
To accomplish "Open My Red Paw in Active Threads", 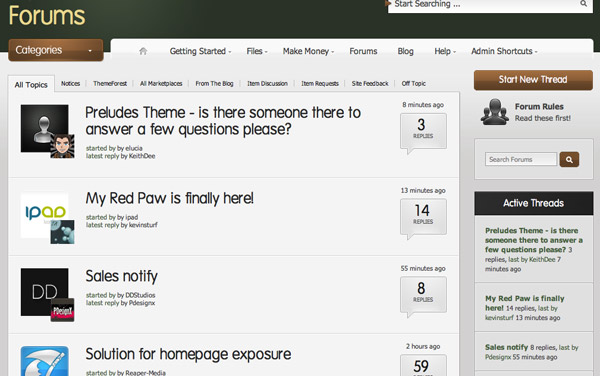I will (x=525, y=303).
